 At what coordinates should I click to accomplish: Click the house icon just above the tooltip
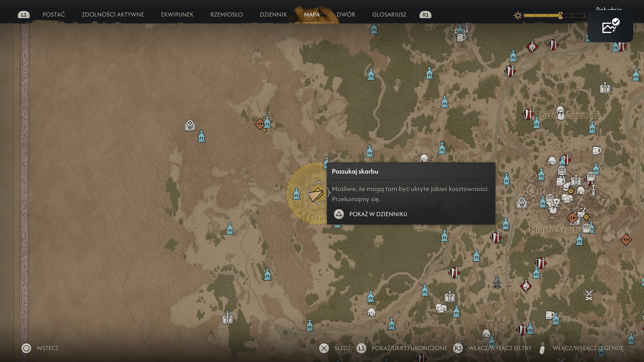424,158
